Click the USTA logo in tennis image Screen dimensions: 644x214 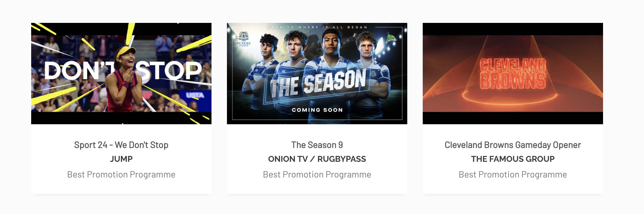(195, 95)
